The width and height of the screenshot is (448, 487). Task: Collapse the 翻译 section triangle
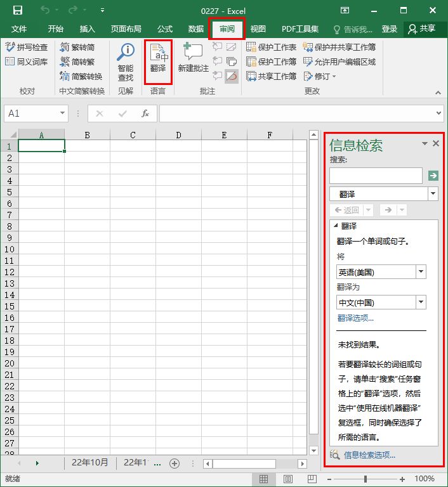(336, 226)
